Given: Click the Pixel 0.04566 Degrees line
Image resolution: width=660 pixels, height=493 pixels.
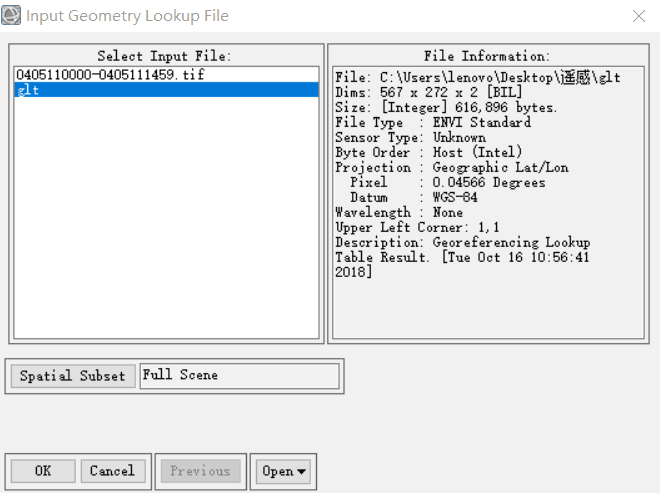Looking at the screenshot, I should pos(448,183).
